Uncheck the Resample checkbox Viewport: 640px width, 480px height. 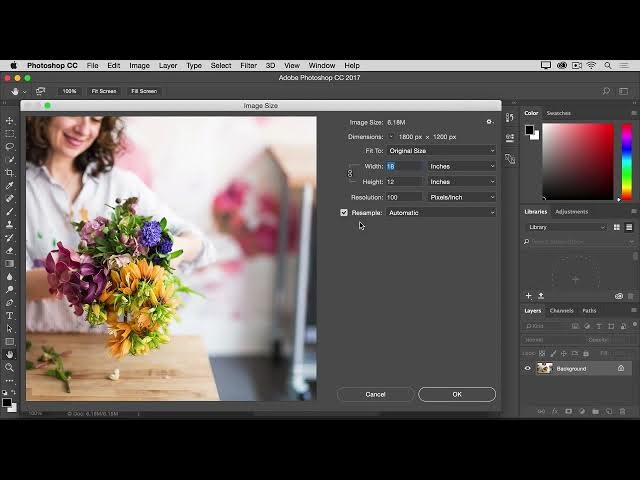click(x=344, y=212)
